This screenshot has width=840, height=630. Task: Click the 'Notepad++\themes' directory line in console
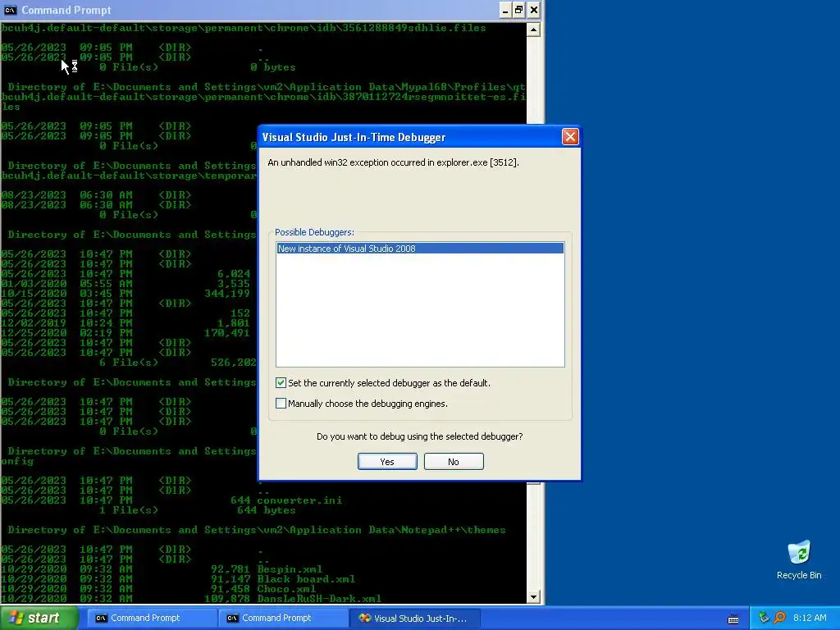(x=257, y=530)
